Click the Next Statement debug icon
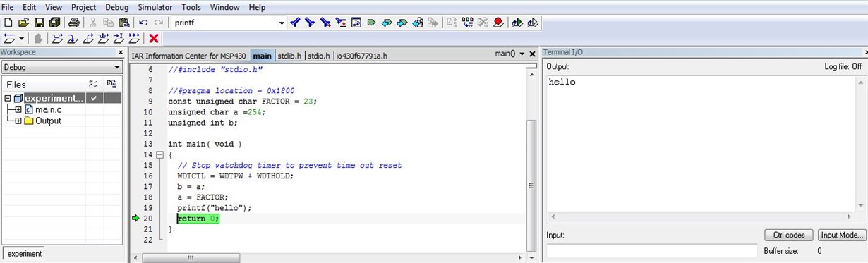The width and height of the screenshot is (868, 263). click(x=104, y=38)
